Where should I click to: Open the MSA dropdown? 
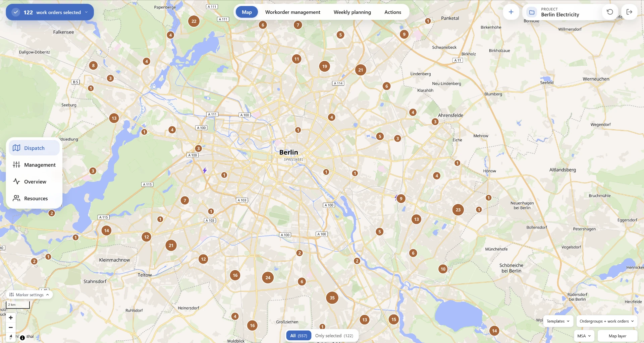coord(584,336)
